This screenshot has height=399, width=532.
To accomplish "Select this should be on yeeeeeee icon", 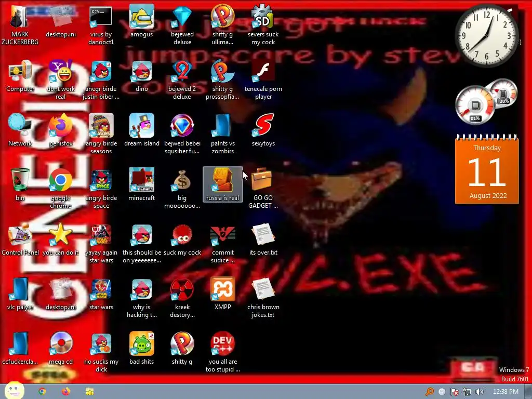I will coord(141,243).
